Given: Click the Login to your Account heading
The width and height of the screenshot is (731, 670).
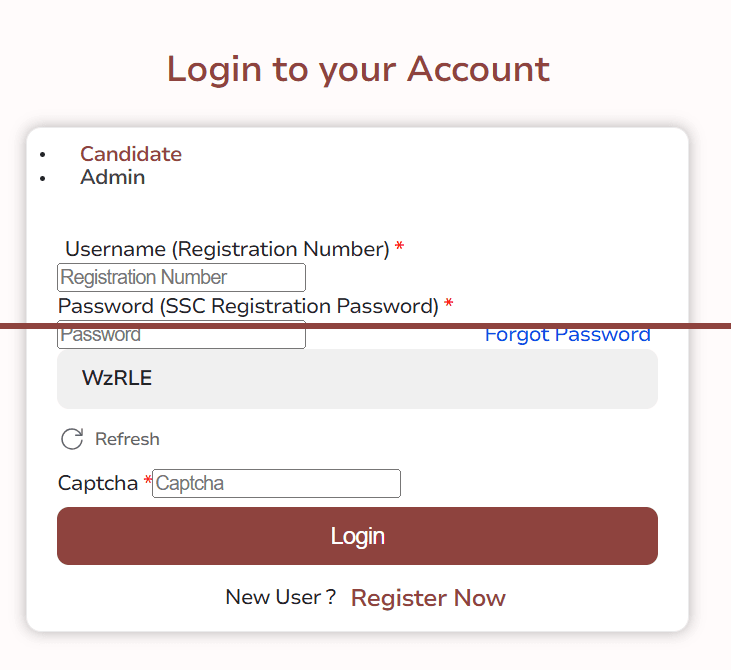Looking at the screenshot, I should [x=359, y=69].
